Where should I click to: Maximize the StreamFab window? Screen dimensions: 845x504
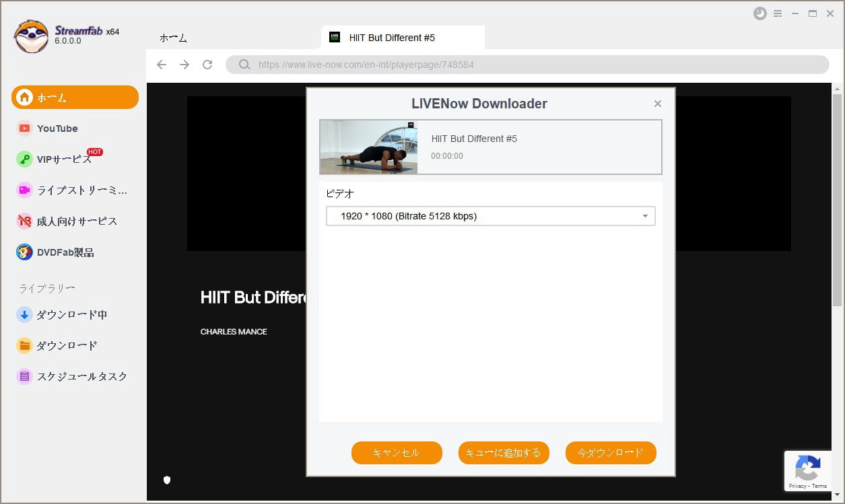coord(813,13)
